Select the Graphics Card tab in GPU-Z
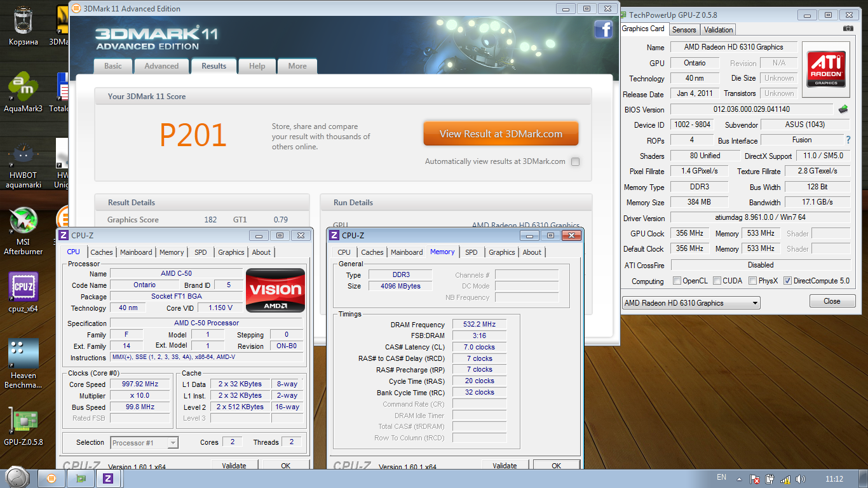Image resolution: width=868 pixels, height=488 pixels. [643, 29]
